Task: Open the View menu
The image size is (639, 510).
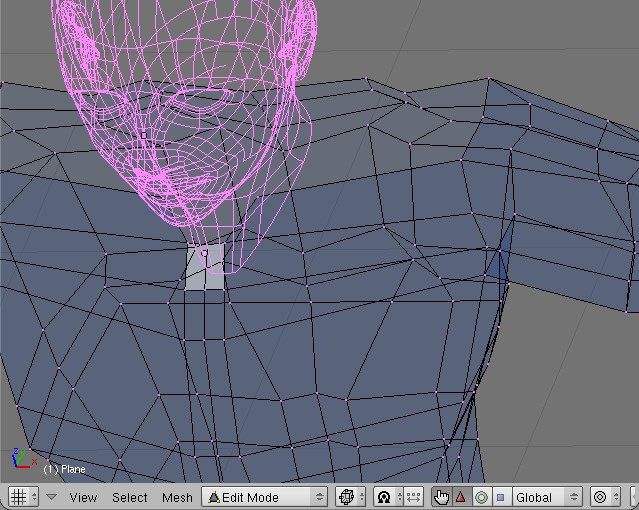Action: [83, 497]
